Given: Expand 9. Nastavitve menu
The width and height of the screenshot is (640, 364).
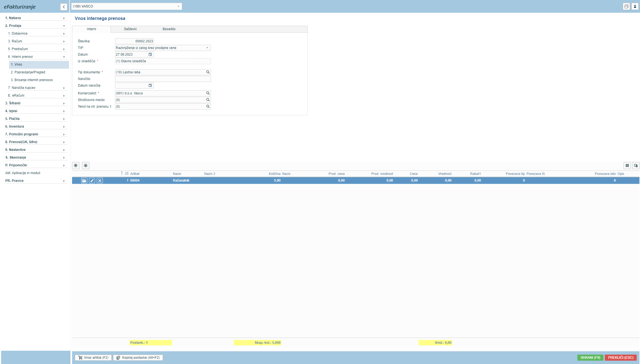Looking at the screenshot, I should point(36,150).
